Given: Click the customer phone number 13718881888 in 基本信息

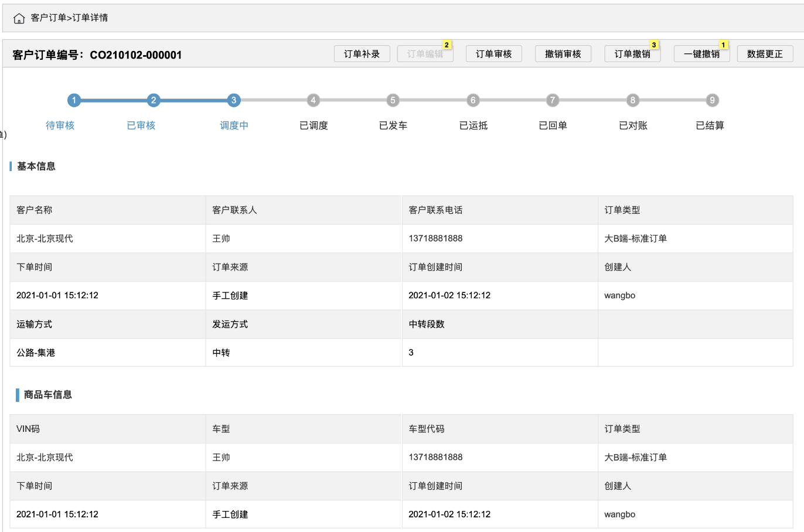Looking at the screenshot, I should (435, 238).
